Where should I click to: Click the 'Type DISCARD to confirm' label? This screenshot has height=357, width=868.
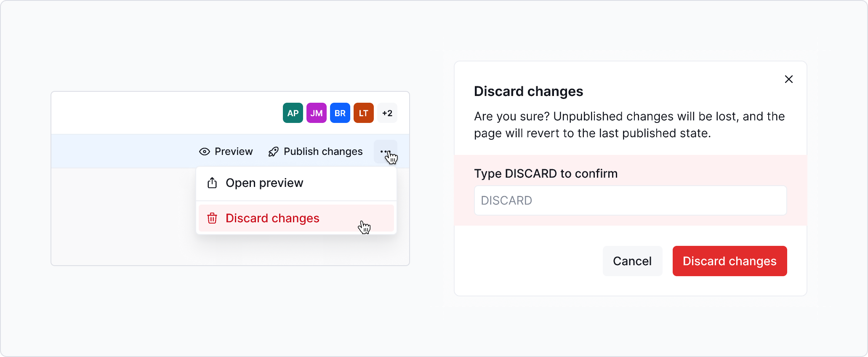click(546, 173)
